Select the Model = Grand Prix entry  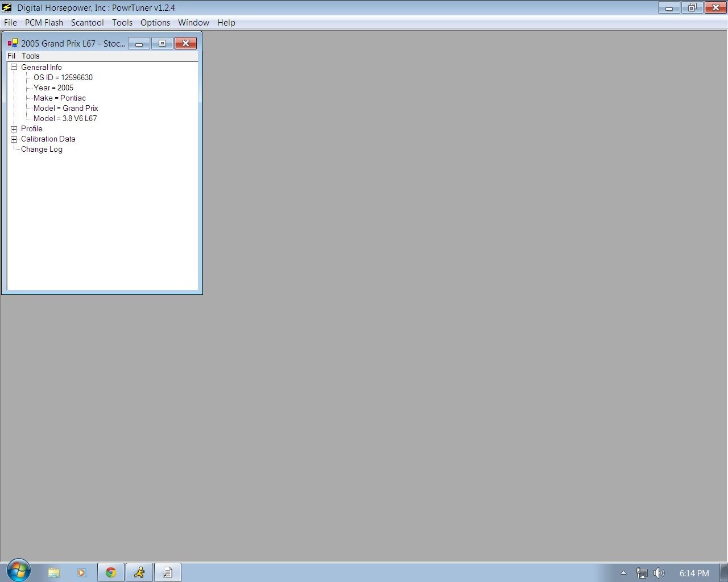click(66, 108)
